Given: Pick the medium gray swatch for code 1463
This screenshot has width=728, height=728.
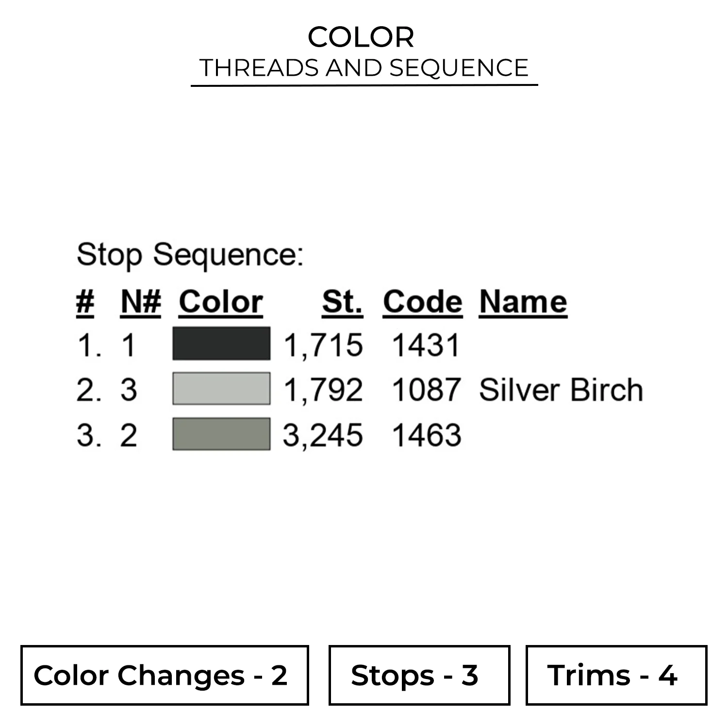Looking at the screenshot, I should pos(221,434).
